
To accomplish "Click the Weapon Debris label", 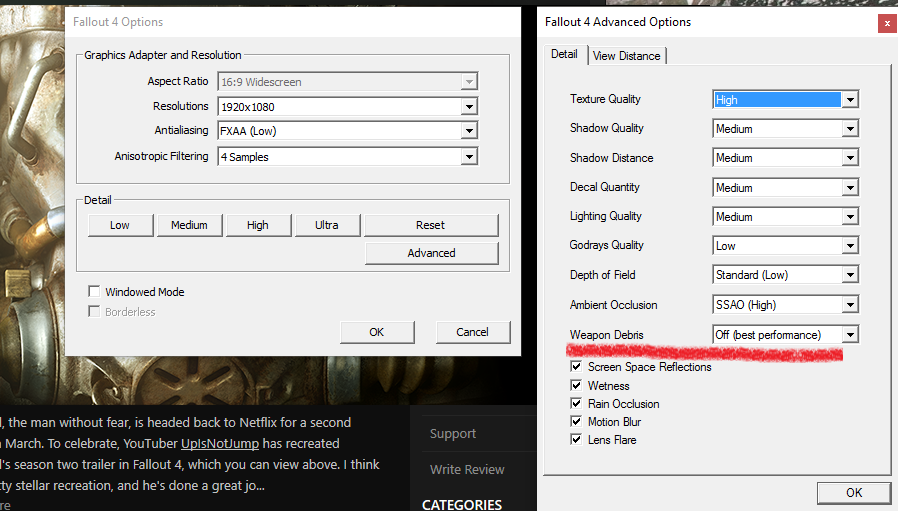I will [606, 335].
